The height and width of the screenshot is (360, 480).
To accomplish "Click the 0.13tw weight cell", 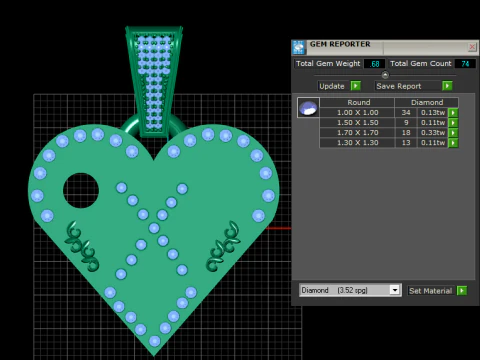I will (433, 113).
